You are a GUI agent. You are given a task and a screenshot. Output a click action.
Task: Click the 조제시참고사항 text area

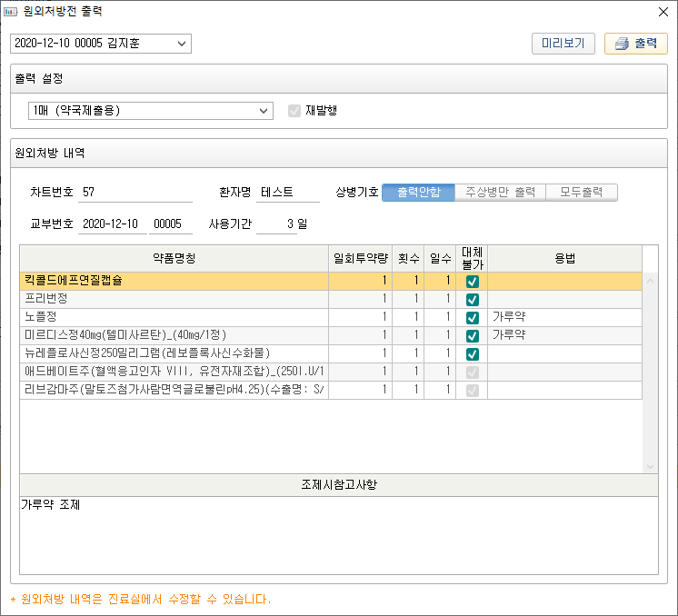point(338,535)
